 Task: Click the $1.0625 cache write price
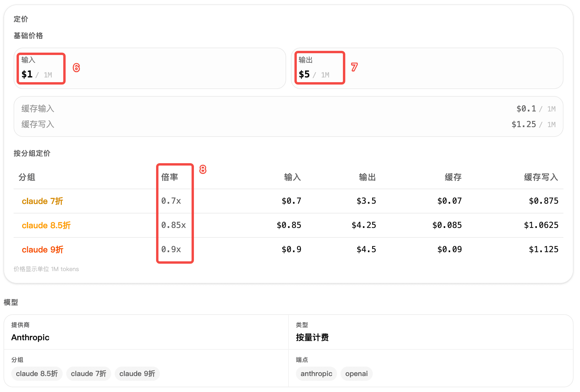pos(541,225)
